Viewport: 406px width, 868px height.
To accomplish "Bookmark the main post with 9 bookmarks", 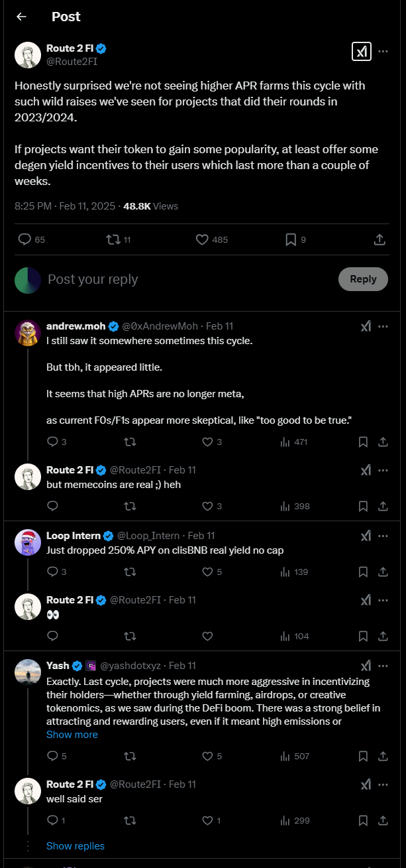I will tap(295, 239).
